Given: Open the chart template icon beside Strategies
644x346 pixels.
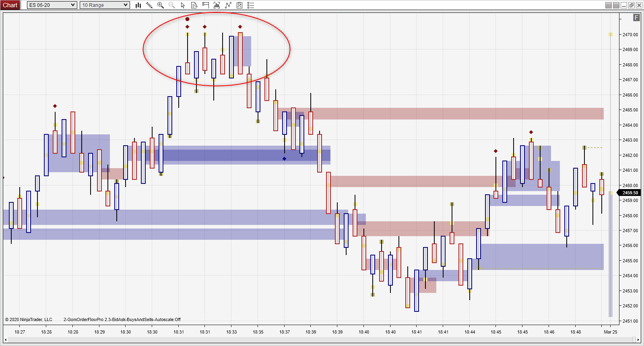Looking at the screenshot, I should 239,5.
